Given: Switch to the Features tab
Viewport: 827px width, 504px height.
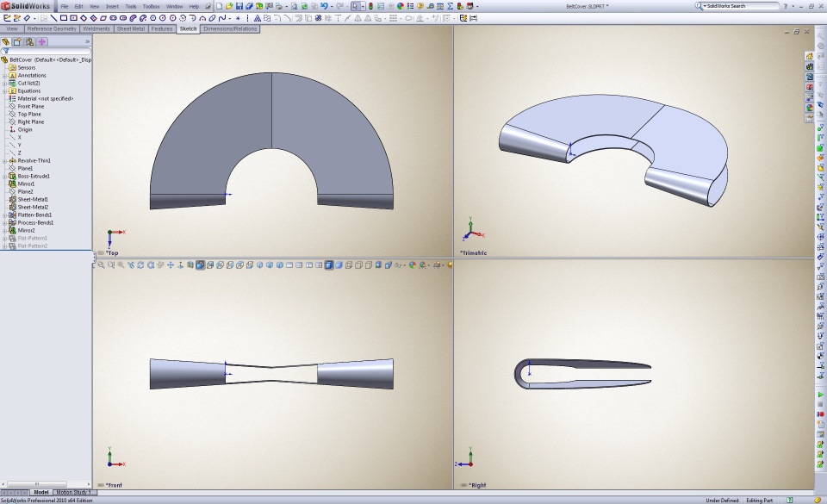Looking at the screenshot, I should 162,29.
